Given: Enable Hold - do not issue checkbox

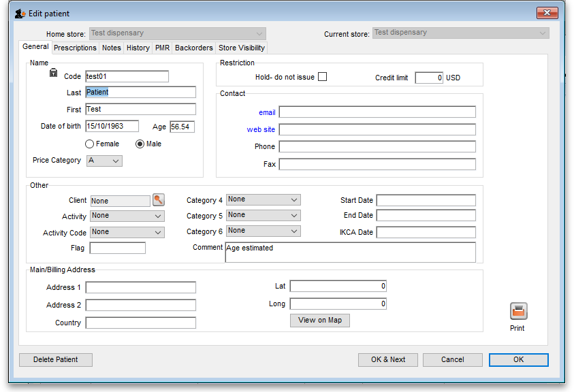Looking at the screenshot, I should point(323,77).
